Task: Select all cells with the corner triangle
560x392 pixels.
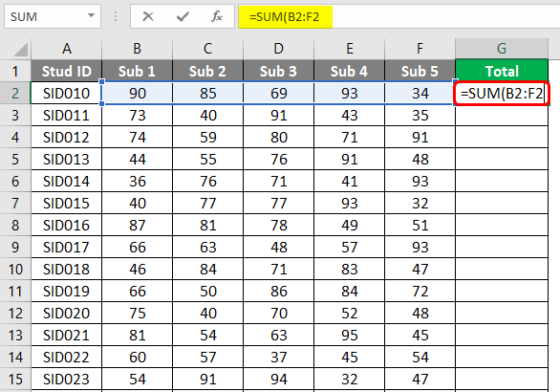Action: coord(21,50)
